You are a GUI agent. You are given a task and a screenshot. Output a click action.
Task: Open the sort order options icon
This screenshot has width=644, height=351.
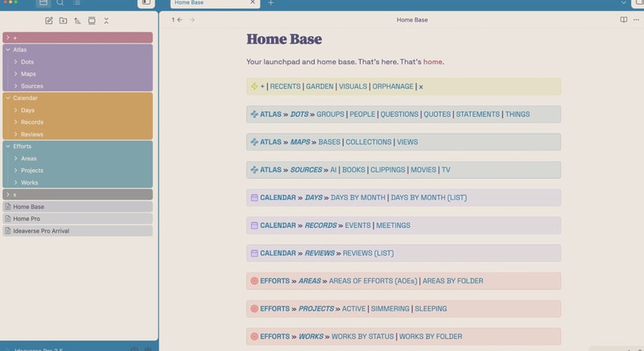tap(77, 20)
